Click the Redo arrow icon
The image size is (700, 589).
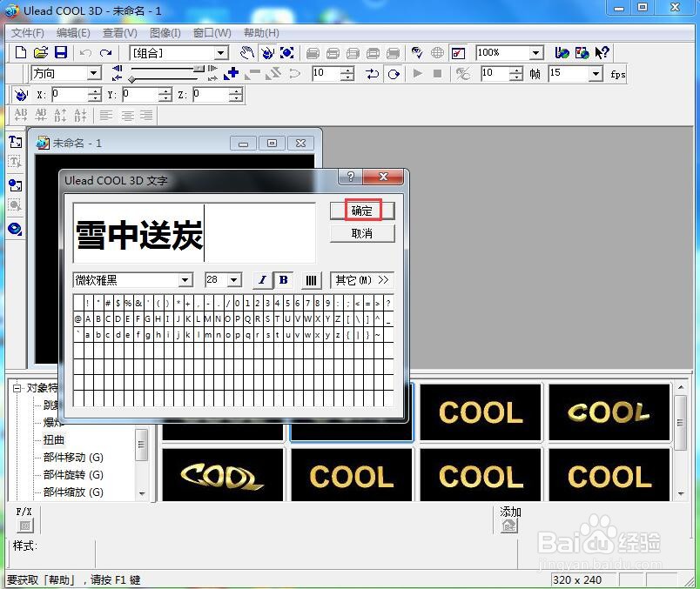pos(106,53)
